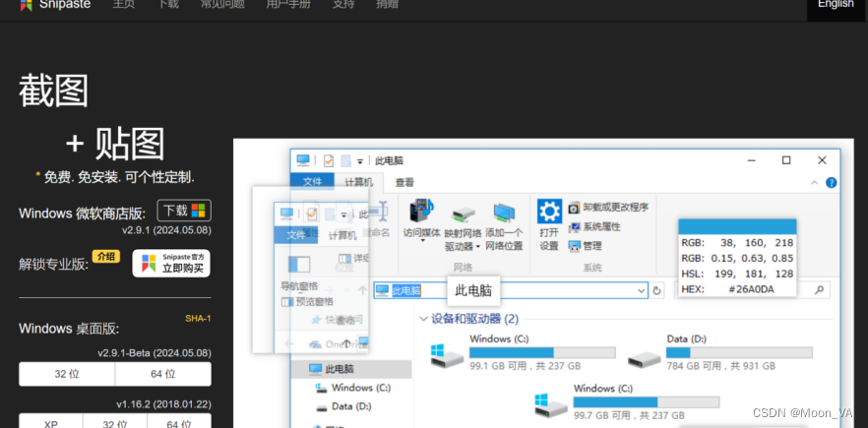Screen dimensions: 868x428
Task: Click 卸载或更改程序 in the ribbon
Action: 608,208
